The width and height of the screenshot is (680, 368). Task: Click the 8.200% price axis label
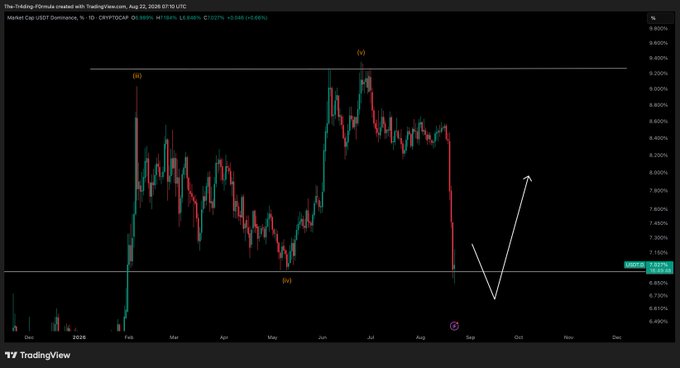[x=658, y=155]
